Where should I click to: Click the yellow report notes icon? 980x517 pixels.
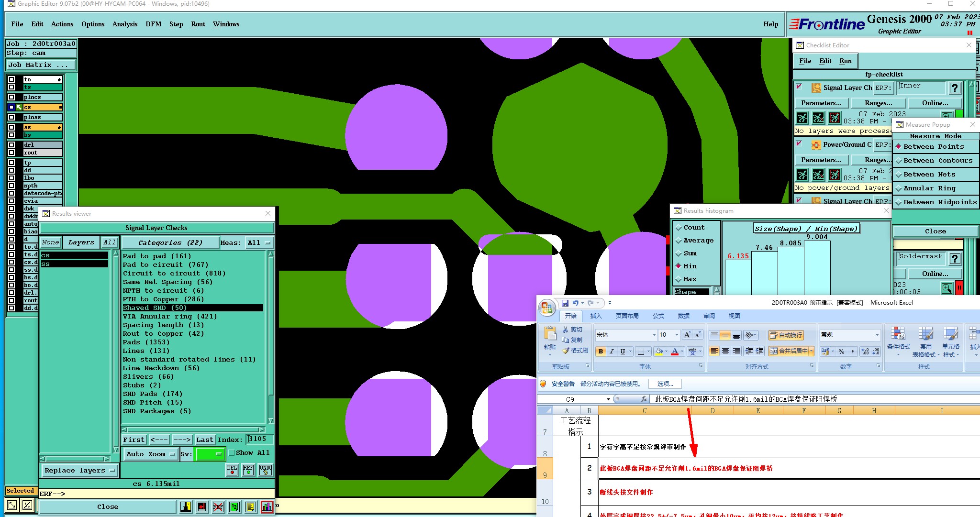250,507
